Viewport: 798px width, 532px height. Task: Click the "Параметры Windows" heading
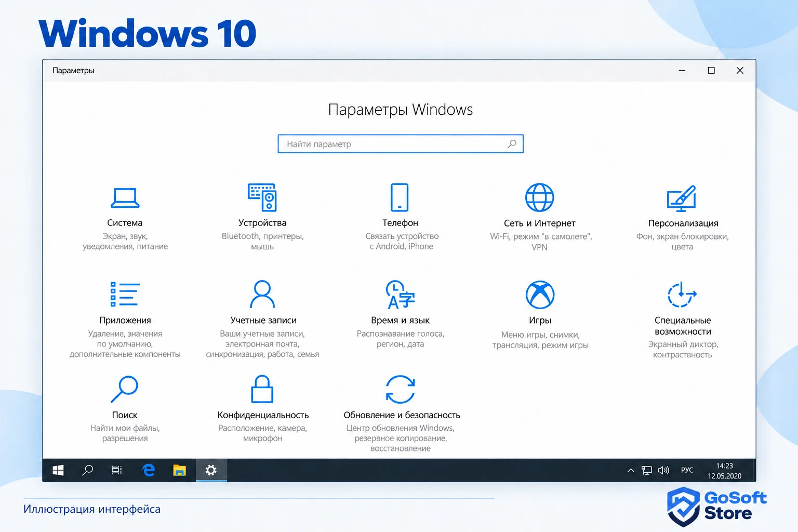(x=401, y=110)
